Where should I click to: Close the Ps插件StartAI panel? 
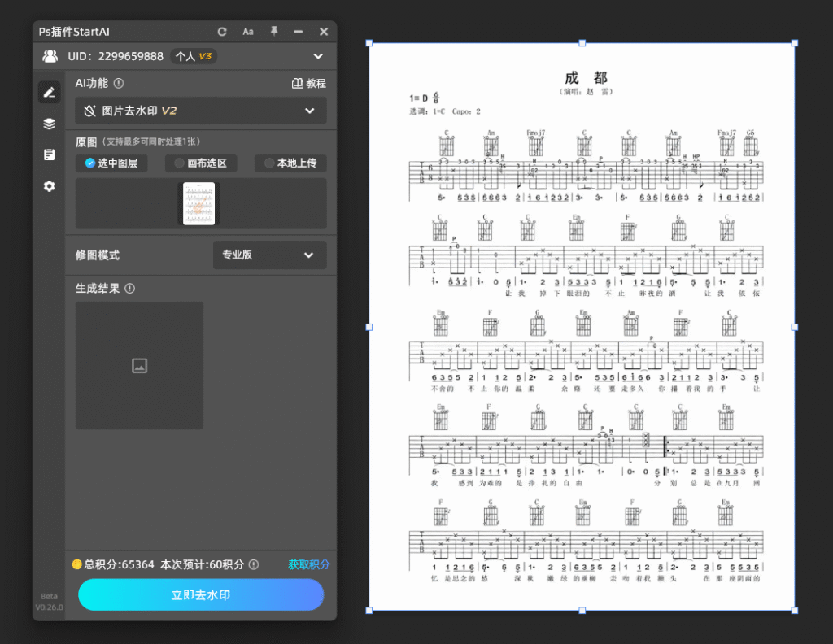point(324,32)
